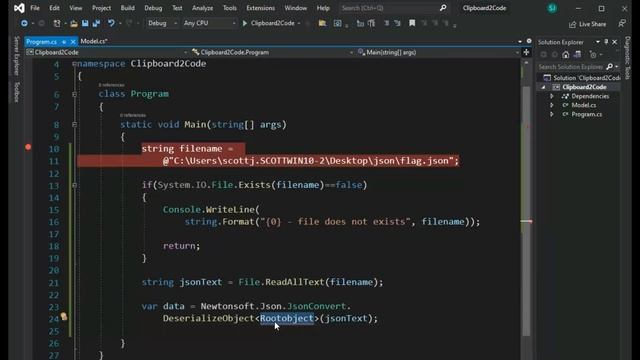Click the editor tab settings gear icon
The image size is (640, 360).
pos(529,41)
